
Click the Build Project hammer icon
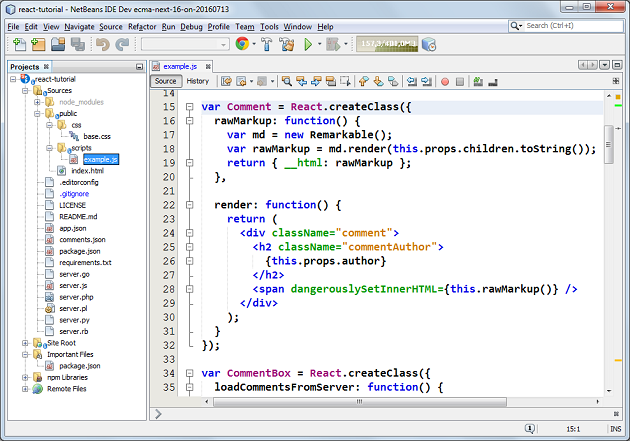[x=268, y=44]
